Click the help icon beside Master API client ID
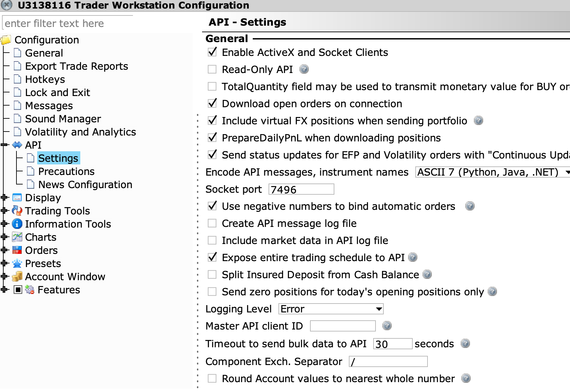Screen dimensions: 570x392 387,326
